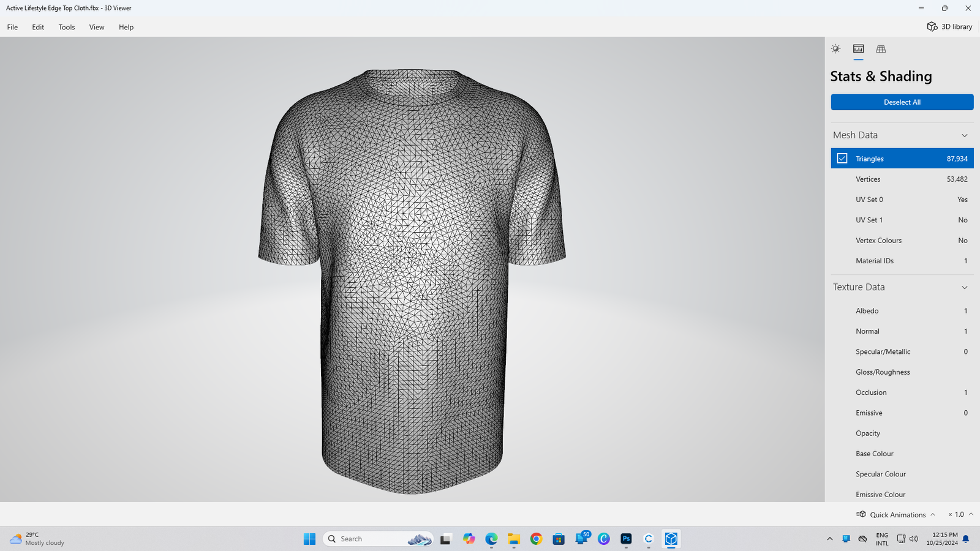Open Task View from taskbar
Image resolution: width=980 pixels, height=551 pixels.
click(x=445, y=539)
